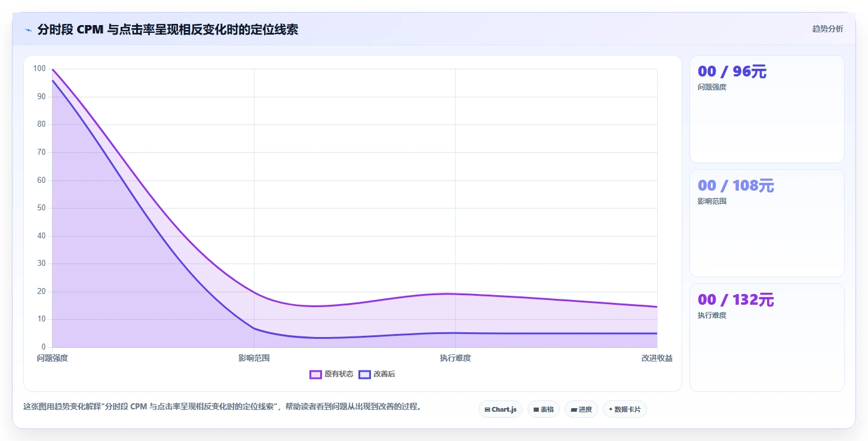The height and width of the screenshot is (441, 868).
Task: Select the 00 / 108元 影响范围 card
Action: coord(767,223)
